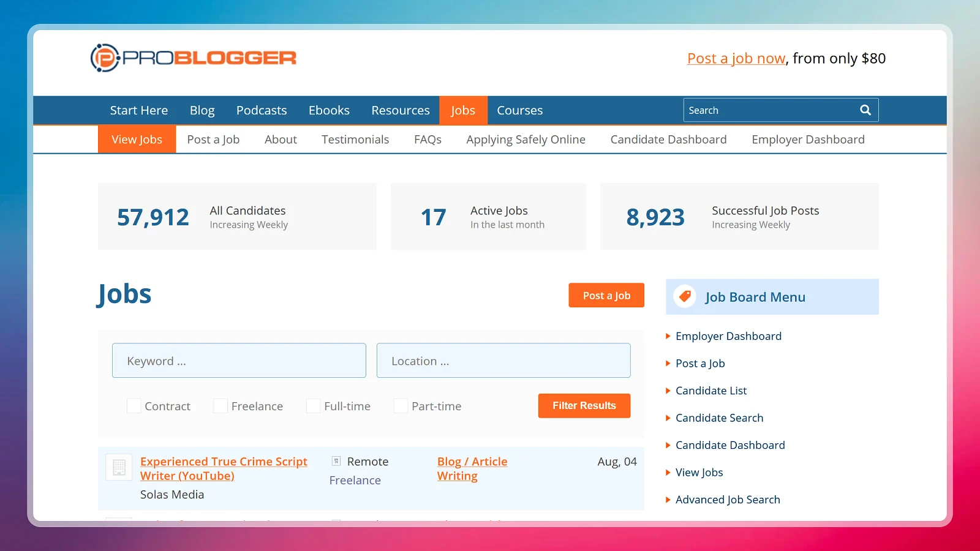Tick the Part-time checkbox
The height and width of the screenshot is (551, 980).
[401, 406]
